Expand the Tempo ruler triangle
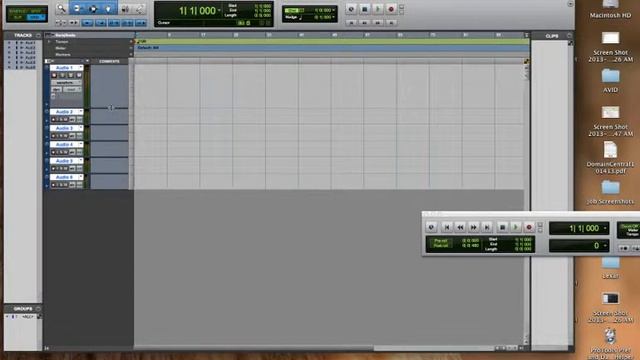This screenshot has height=360, width=640. pyautogui.click(x=49, y=42)
